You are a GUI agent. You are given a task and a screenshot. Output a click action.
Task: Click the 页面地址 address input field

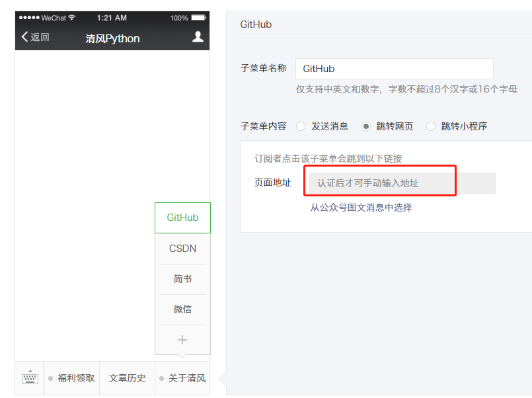click(402, 183)
